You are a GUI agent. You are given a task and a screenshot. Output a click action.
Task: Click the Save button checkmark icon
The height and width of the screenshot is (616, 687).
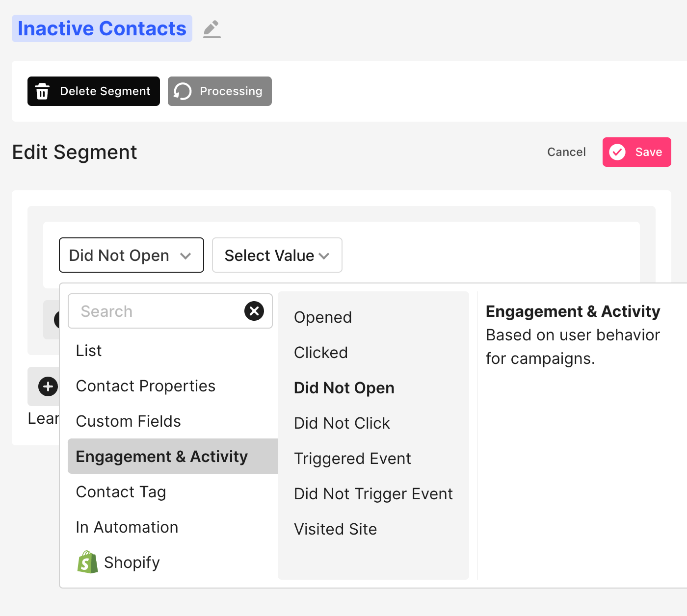click(x=617, y=152)
